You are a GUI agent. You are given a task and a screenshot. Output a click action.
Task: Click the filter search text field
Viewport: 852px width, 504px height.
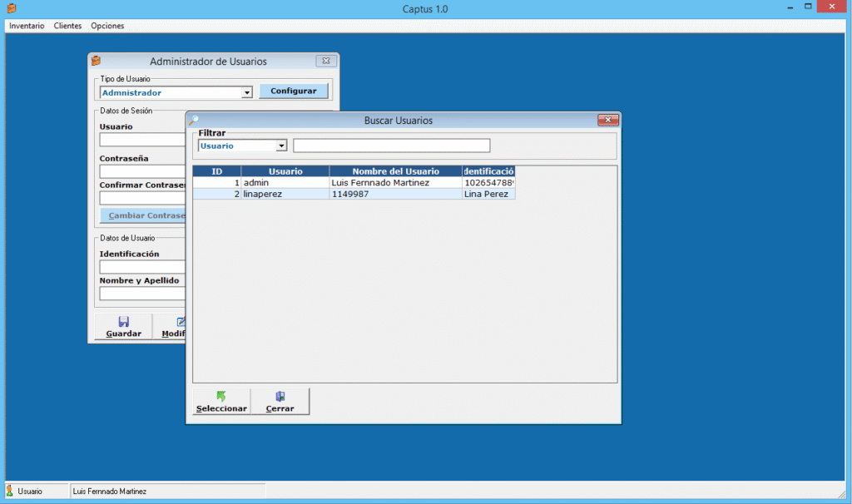click(x=391, y=146)
